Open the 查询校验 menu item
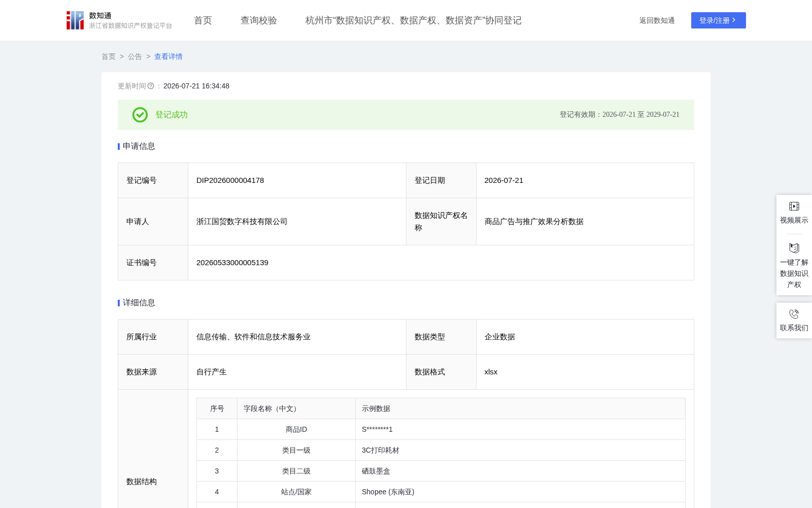 point(259,20)
